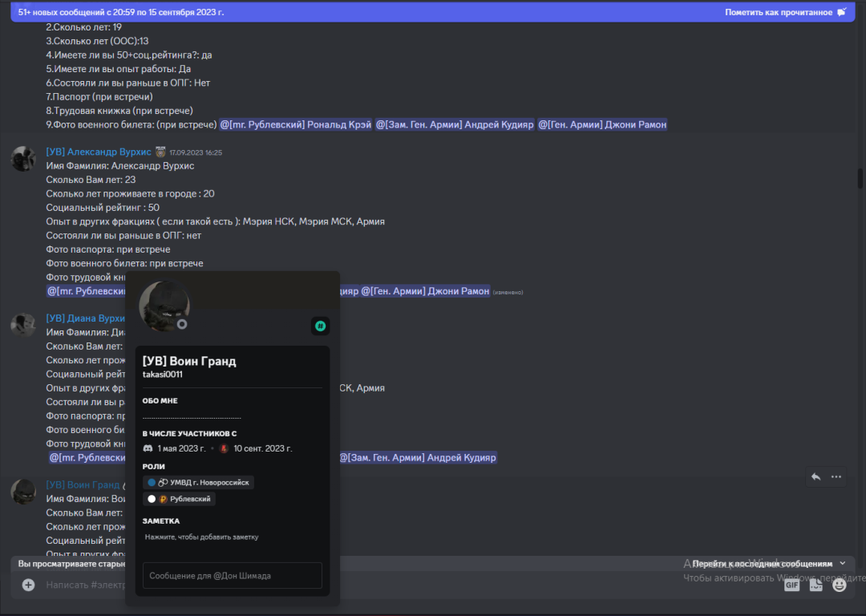866x616 pixels.
Task: Click username 'takasi0011'
Action: (162, 375)
